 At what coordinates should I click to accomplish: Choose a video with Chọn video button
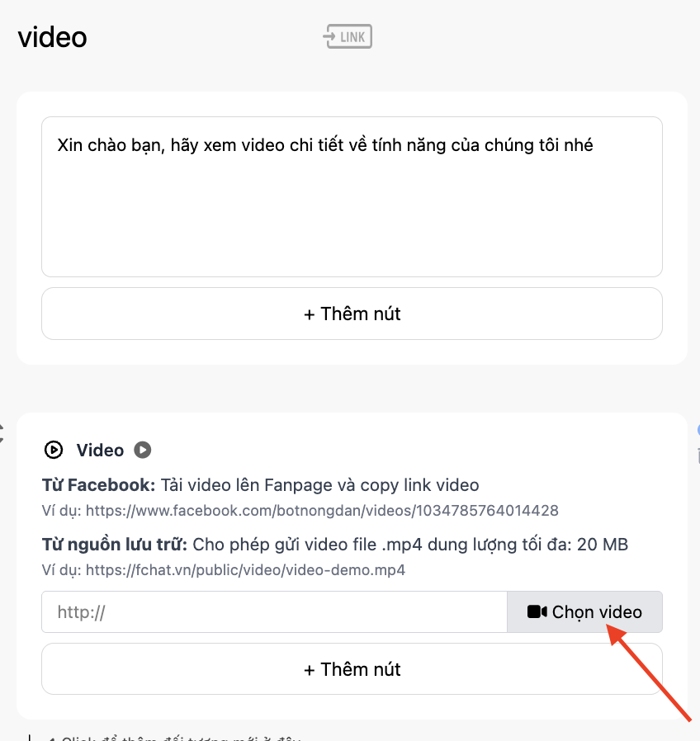coord(584,612)
